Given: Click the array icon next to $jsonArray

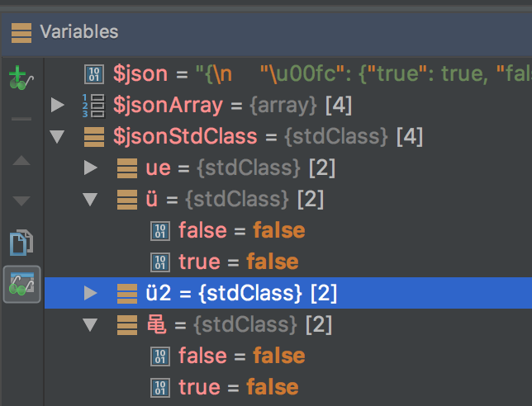Looking at the screenshot, I should 93,106.
